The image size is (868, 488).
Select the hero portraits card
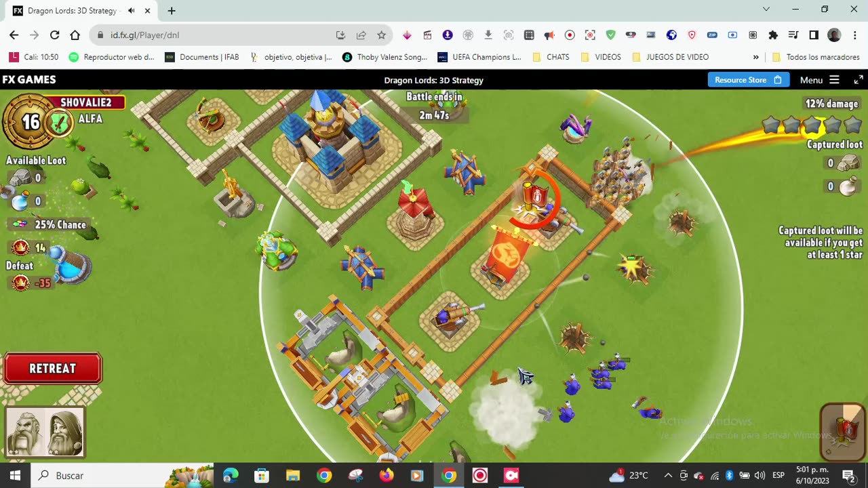tap(45, 432)
